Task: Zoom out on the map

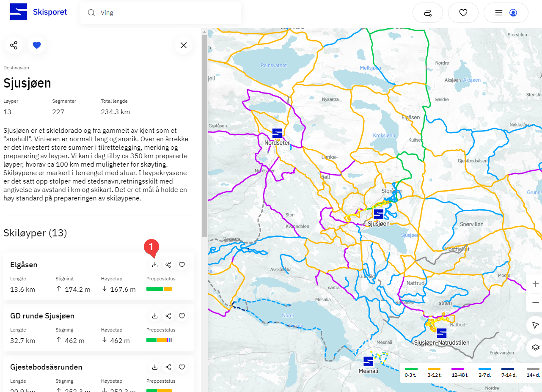Action: pos(536,302)
